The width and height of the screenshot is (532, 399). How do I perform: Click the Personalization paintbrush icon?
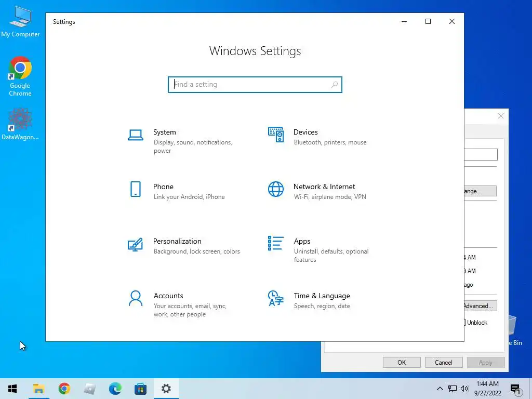coord(135,244)
